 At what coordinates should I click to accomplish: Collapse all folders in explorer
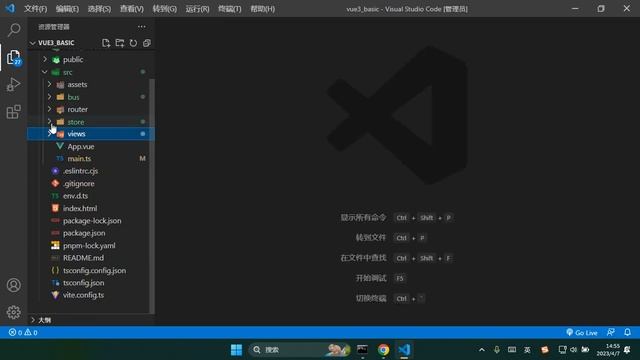click(147, 43)
